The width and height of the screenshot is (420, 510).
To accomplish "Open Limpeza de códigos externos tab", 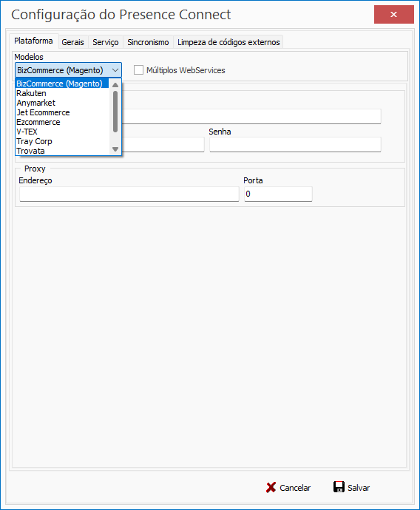I will coord(228,42).
